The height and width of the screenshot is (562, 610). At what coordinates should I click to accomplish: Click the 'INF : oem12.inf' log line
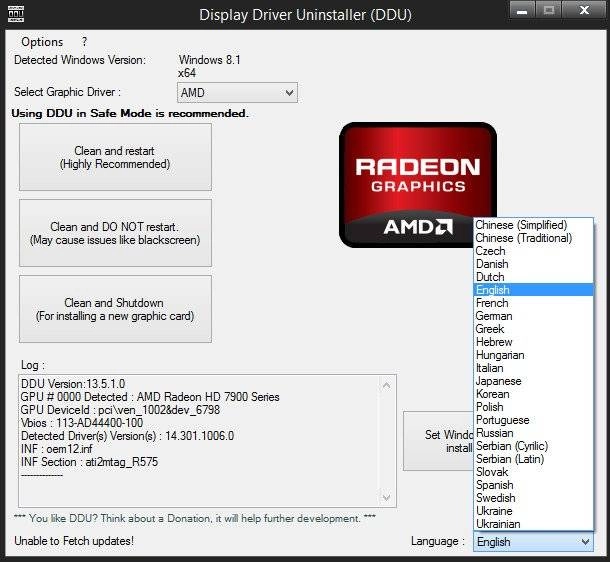tap(56, 449)
